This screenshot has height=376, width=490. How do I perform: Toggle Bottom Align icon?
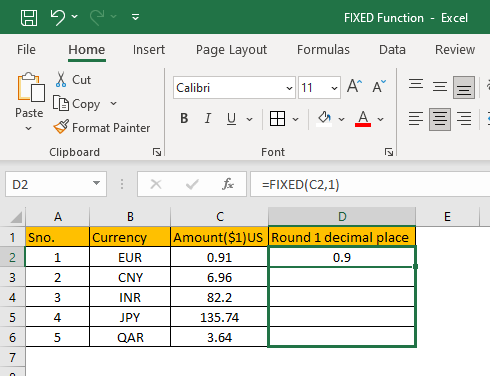tap(464, 88)
